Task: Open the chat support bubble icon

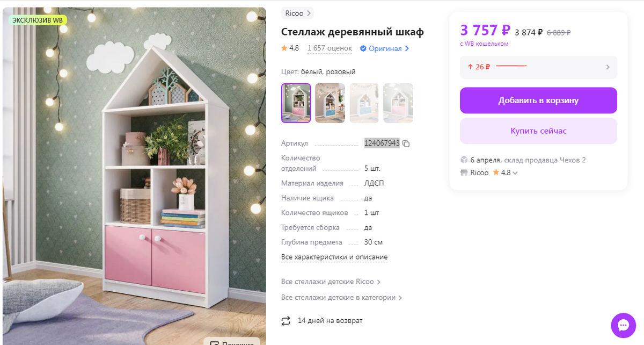Action: [623, 325]
